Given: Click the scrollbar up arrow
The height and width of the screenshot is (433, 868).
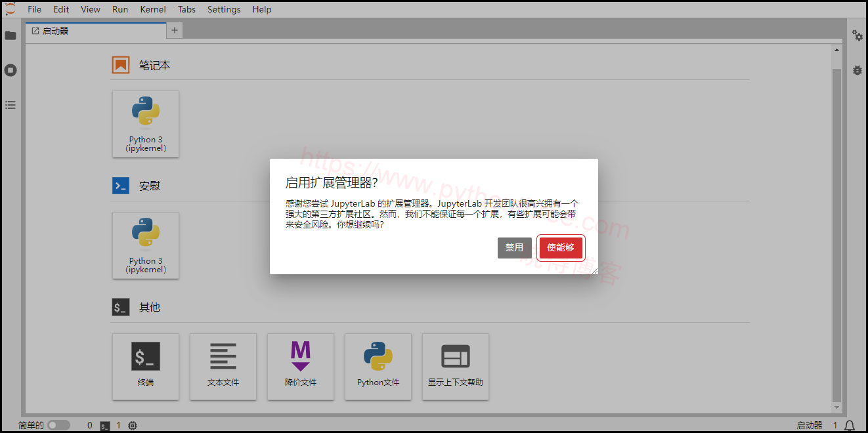Looking at the screenshot, I should click(836, 50).
